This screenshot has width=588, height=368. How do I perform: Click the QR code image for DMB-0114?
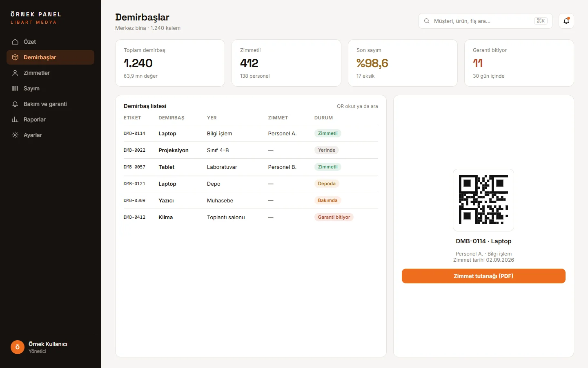pyautogui.click(x=483, y=200)
